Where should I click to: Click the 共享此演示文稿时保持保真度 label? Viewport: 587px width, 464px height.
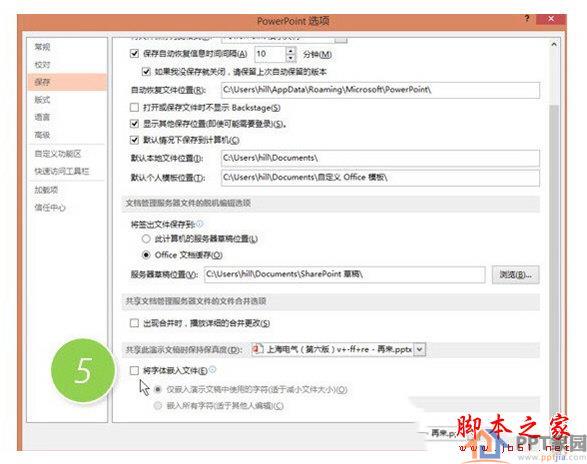(x=184, y=350)
